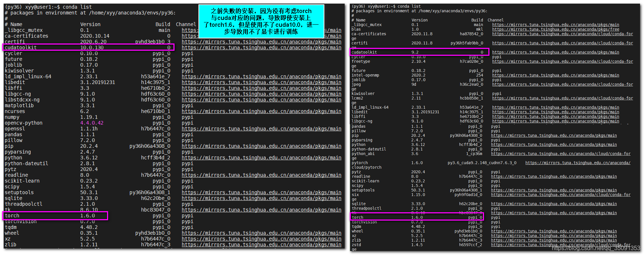Open mirror link in right terminal's freetype row
This screenshot has width=644, height=255.
pyautogui.click(x=563, y=62)
